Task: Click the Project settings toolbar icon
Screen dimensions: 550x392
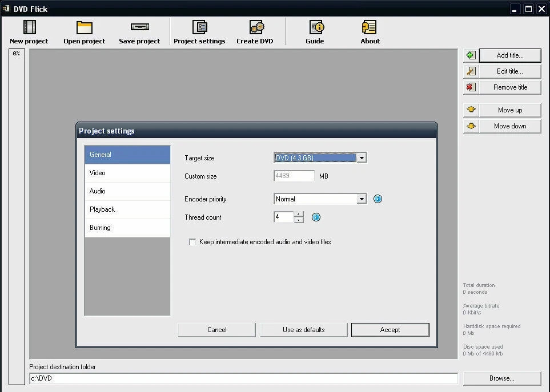Action: [199, 31]
